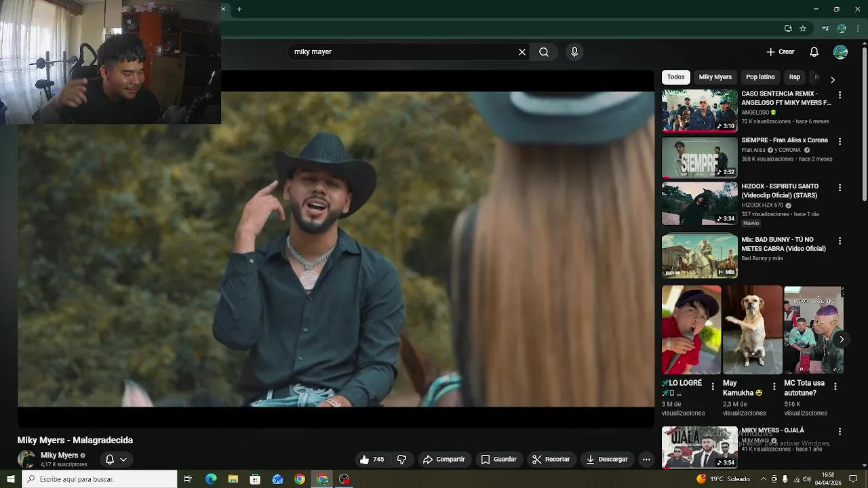Open File Explorer from taskbar
The image size is (868, 488).
point(233,479)
